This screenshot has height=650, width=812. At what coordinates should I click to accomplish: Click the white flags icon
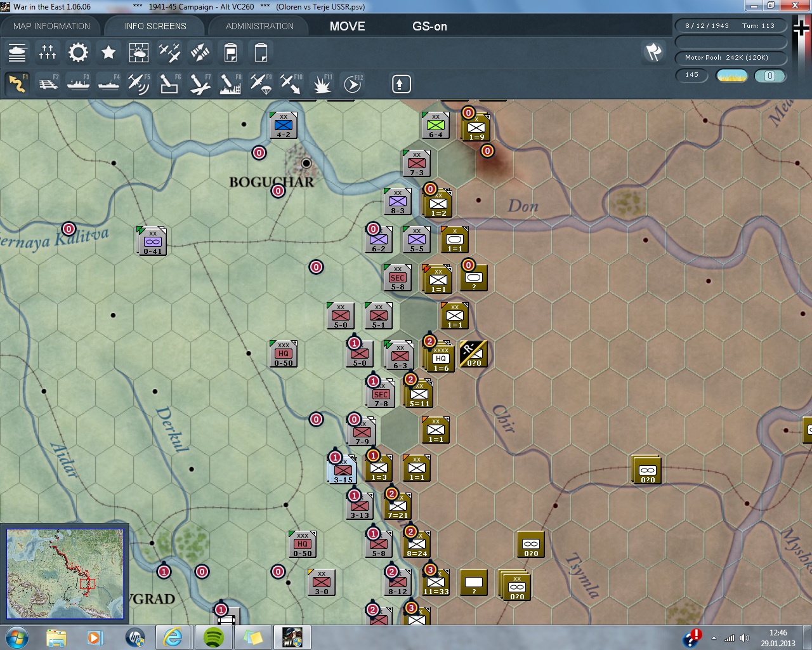click(x=654, y=52)
